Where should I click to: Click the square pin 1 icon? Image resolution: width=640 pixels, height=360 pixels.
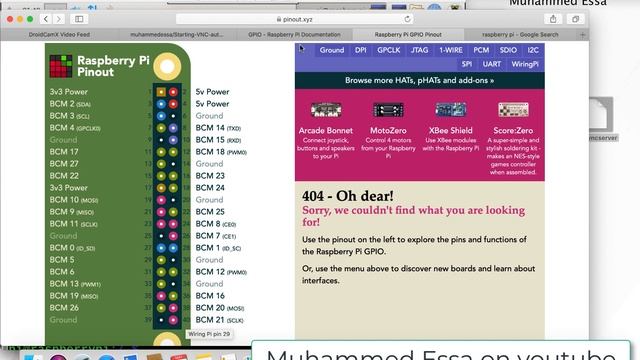pyautogui.click(x=161, y=92)
